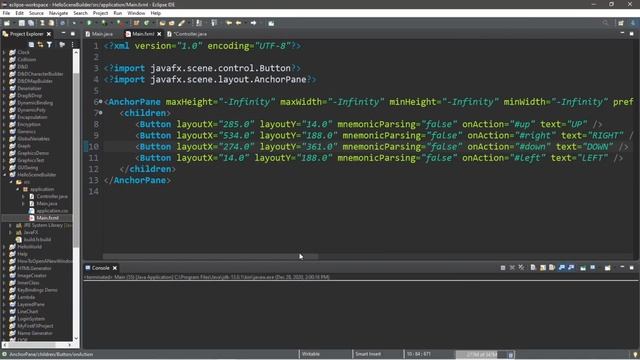Viewport: 640px width, 360px height.
Task: Select build.fxbuild file in tree
Action: [33, 239]
